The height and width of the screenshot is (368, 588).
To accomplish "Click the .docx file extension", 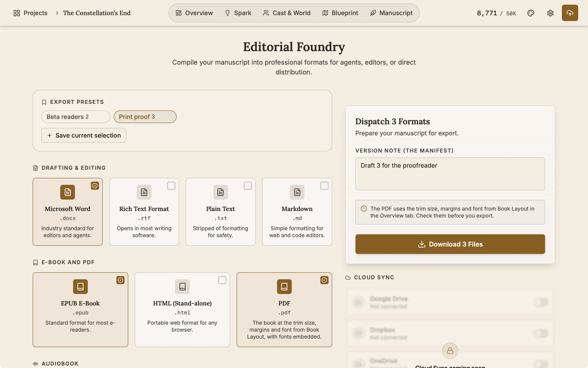I will coord(68,218).
